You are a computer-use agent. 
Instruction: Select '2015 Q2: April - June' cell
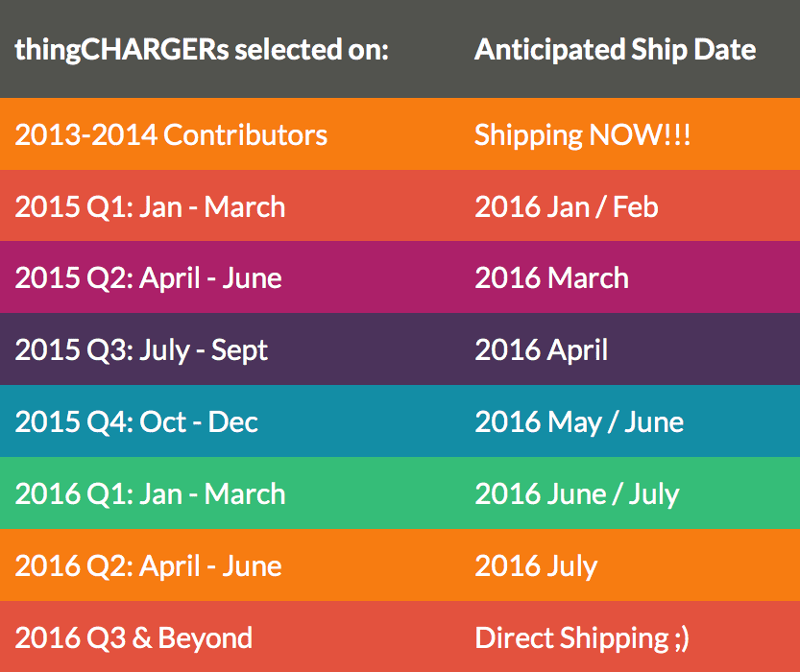[x=148, y=279]
